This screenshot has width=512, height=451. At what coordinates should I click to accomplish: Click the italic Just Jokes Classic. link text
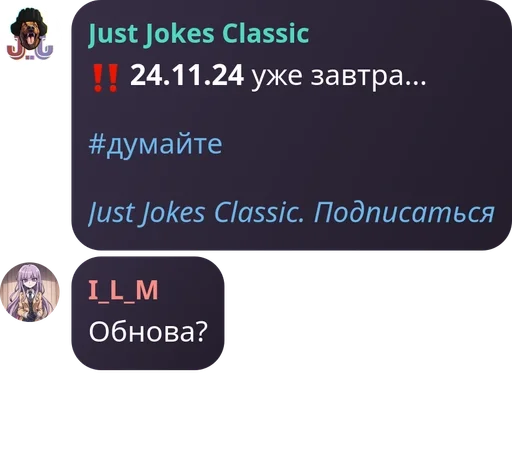[196, 212]
